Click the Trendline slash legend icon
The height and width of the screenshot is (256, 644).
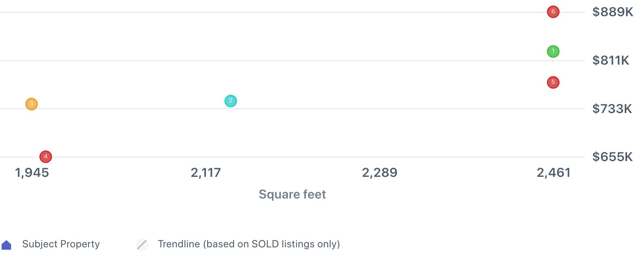click(x=142, y=245)
